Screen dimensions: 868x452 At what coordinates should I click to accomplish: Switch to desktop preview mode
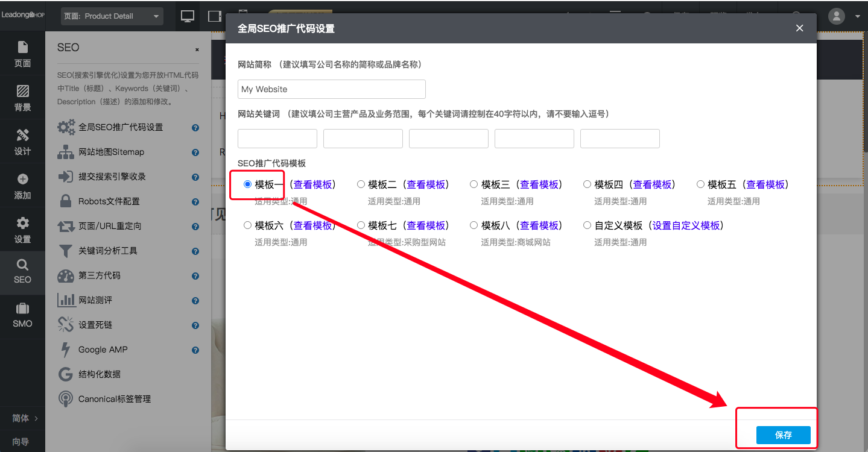(187, 16)
